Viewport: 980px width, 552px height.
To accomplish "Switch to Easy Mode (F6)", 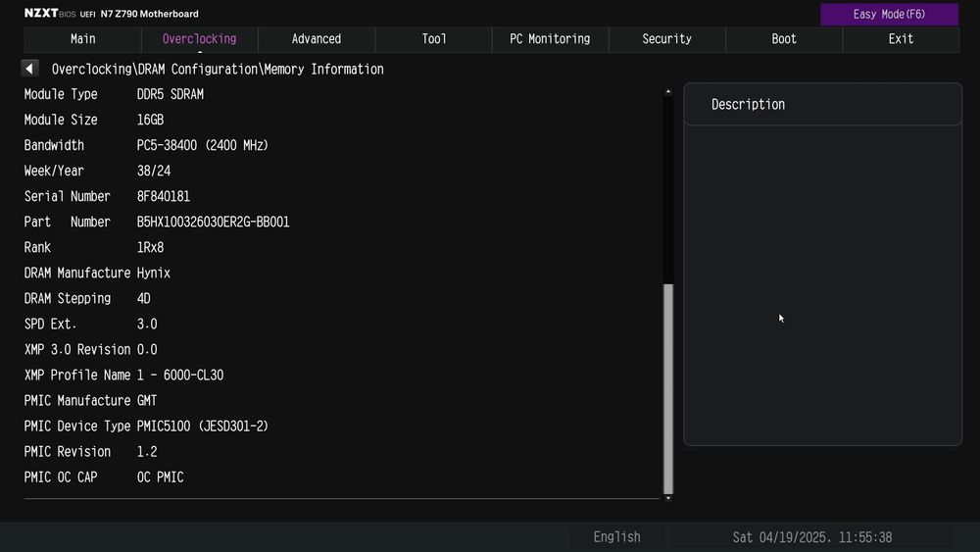I will 889,14.
